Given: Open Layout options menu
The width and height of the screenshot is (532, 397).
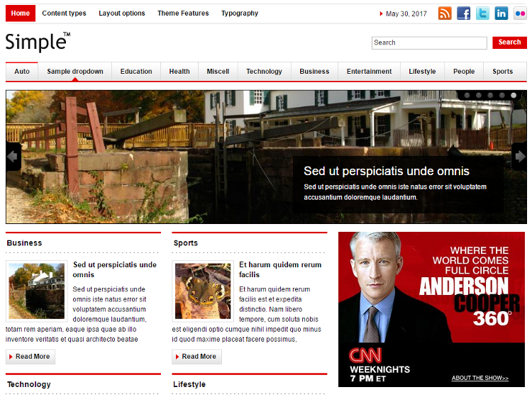Looking at the screenshot, I should pyautogui.click(x=122, y=13).
